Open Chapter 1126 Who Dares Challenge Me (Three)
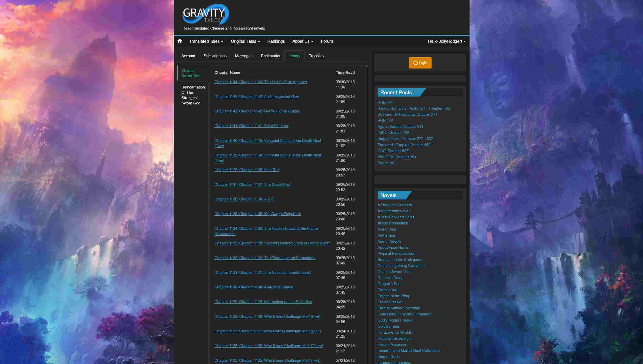Image resolution: width=643 pixels, height=364 pixels. 269,346
